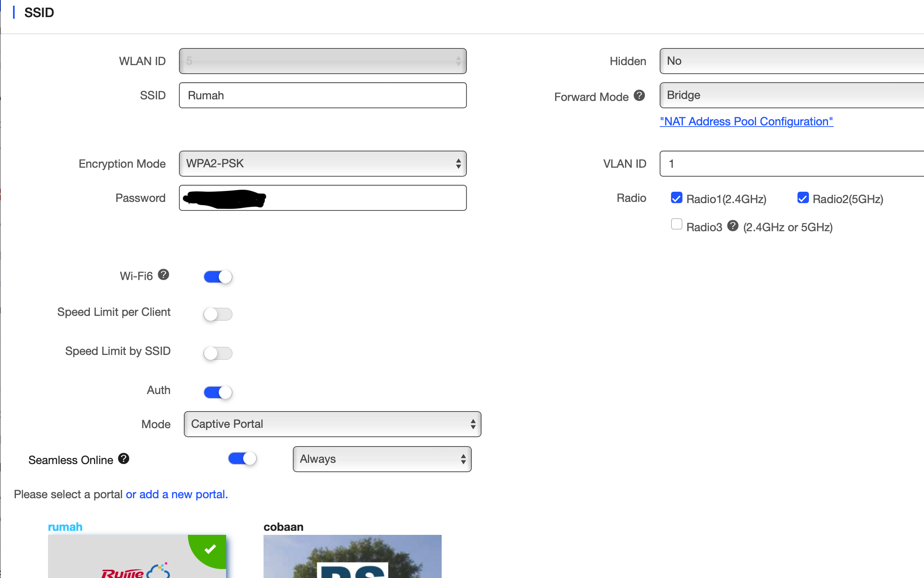
Task: Open the Forward Mode help icon
Action: point(639,95)
